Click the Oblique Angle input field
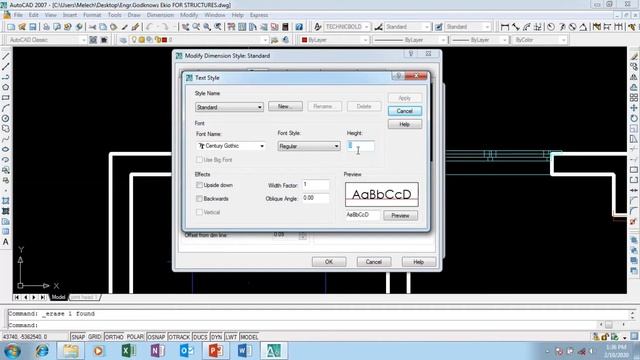The image size is (640, 360). [x=316, y=198]
